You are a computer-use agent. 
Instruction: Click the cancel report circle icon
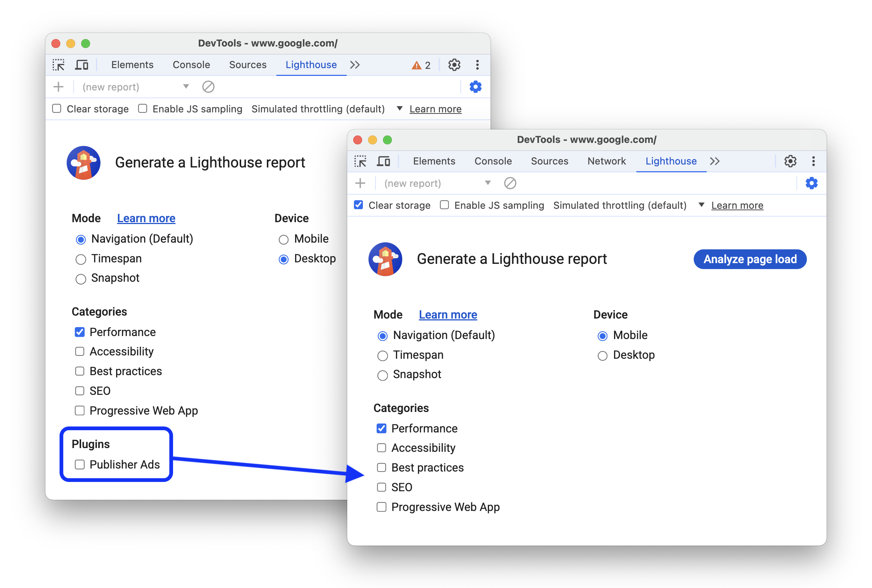click(509, 184)
